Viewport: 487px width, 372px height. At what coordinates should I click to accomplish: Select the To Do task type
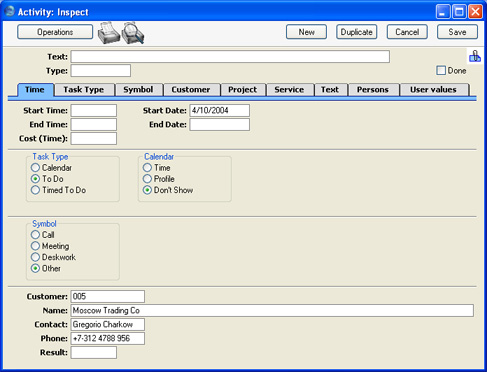coord(35,179)
